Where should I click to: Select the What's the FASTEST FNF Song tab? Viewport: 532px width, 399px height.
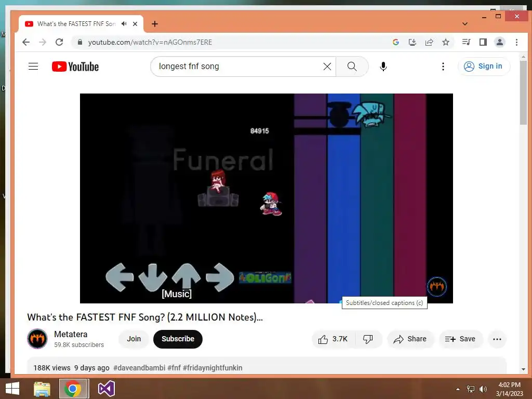point(76,24)
